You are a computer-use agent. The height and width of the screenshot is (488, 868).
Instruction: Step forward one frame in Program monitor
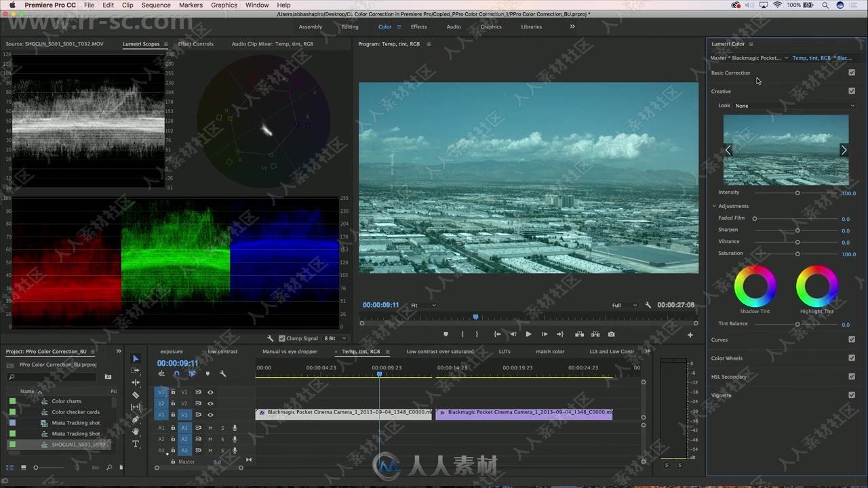pyautogui.click(x=545, y=334)
